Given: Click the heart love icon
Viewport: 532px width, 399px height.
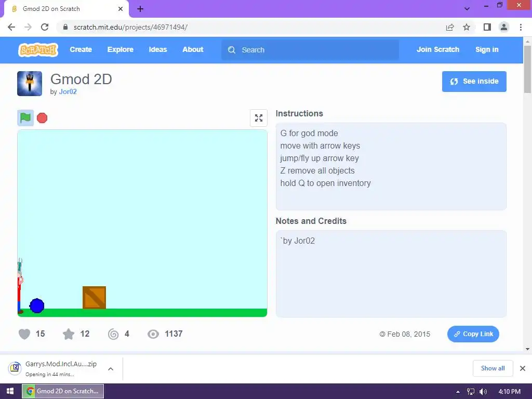Looking at the screenshot, I should click(x=24, y=334).
